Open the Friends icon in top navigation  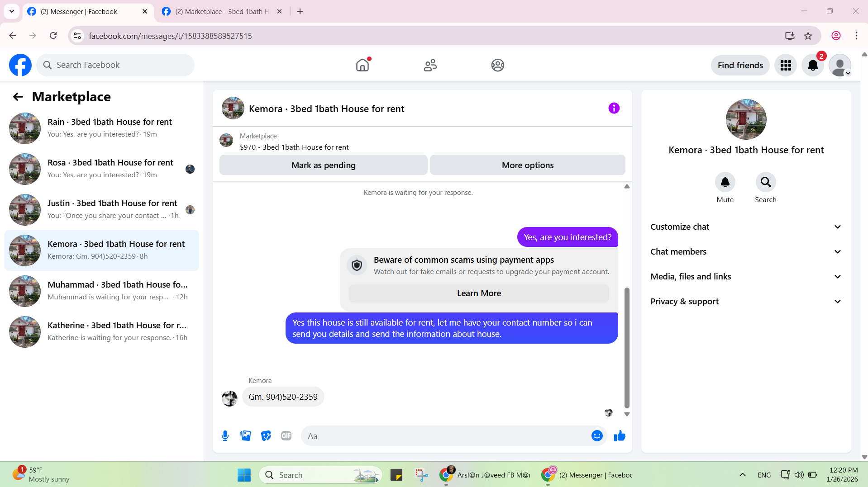tap(430, 65)
